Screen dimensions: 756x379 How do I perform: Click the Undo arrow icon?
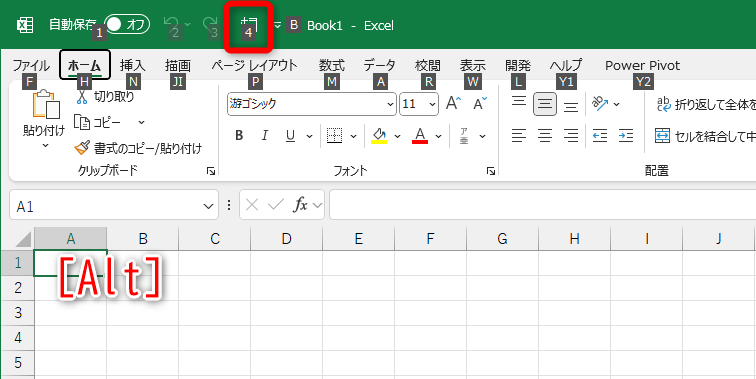(172, 25)
